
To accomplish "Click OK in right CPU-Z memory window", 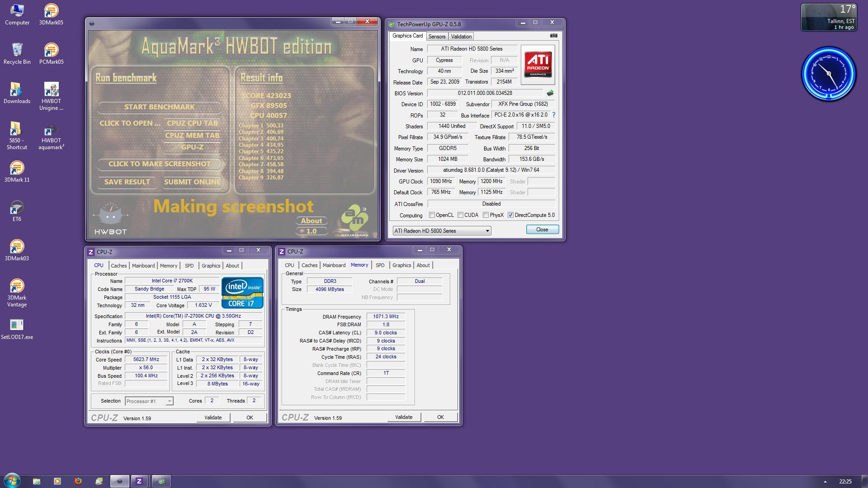I will tap(440, 417).
